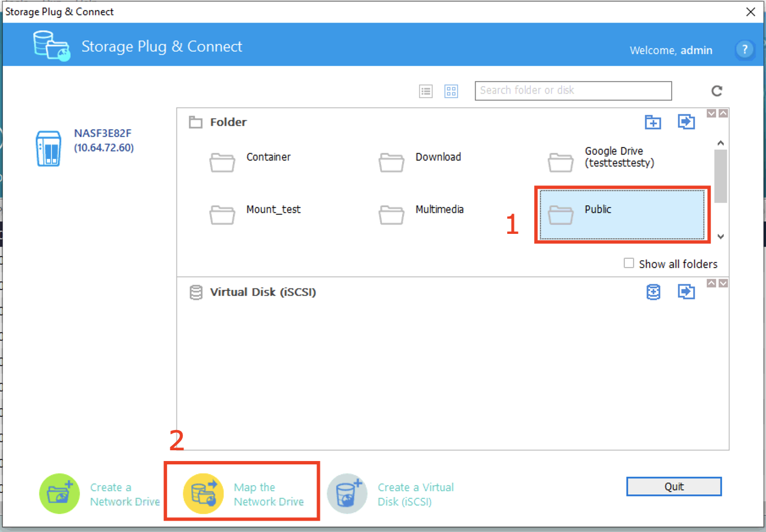
Task: Click the connect virtual disk icon
Action: tap(686, 292)
